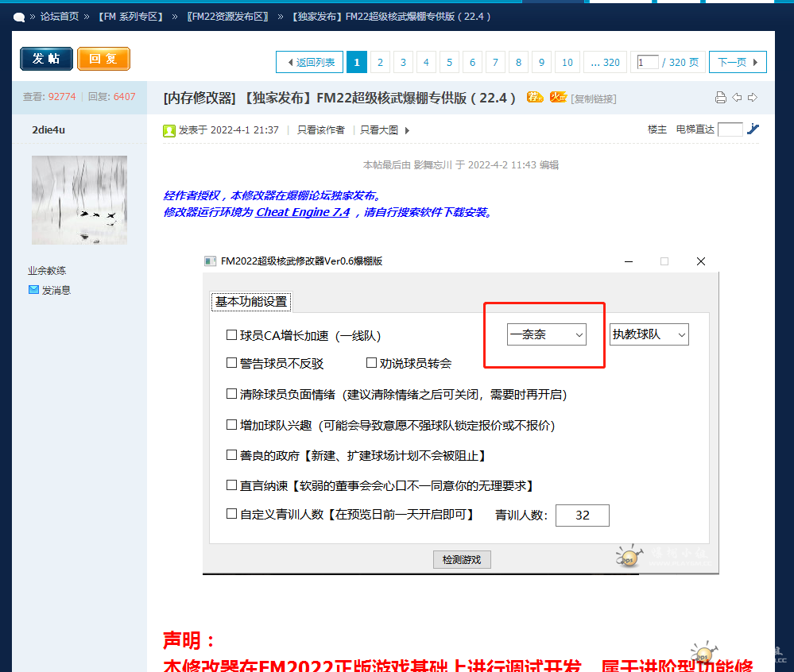Go to previous thread using left arrow icon
This screenshot has height=672, width=794.
coord(737,98)
